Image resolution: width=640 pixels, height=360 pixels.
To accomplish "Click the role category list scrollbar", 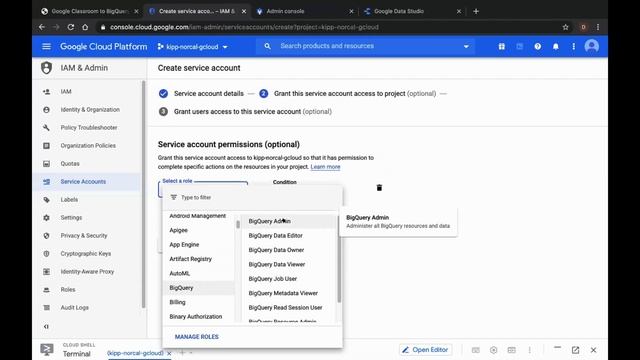I will pyautogui.click(x=238, y=224).
